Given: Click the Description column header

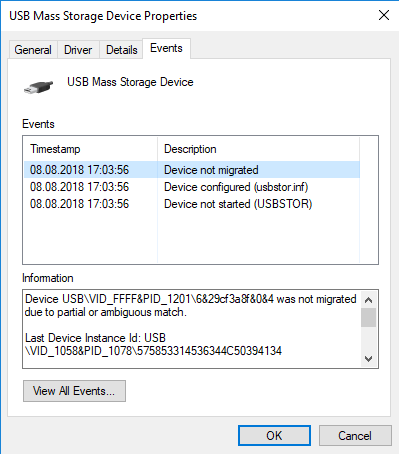Looking at the screenshot, I should [258, 149].
